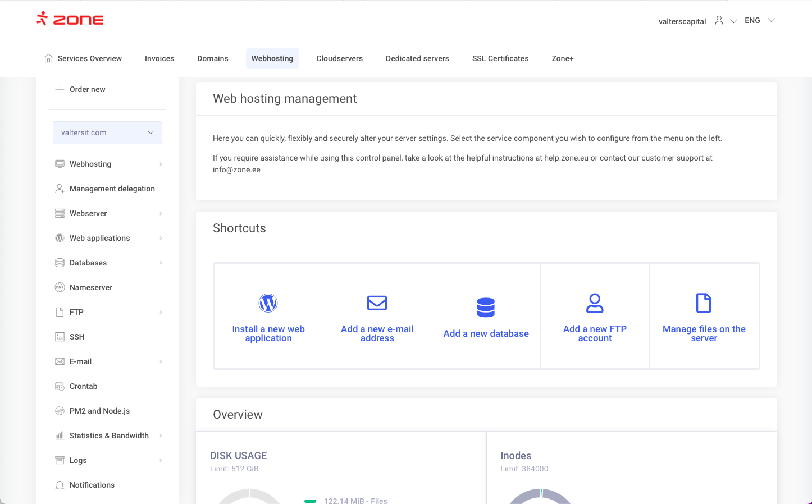Click the database shortcut icon

pos(486,308)
